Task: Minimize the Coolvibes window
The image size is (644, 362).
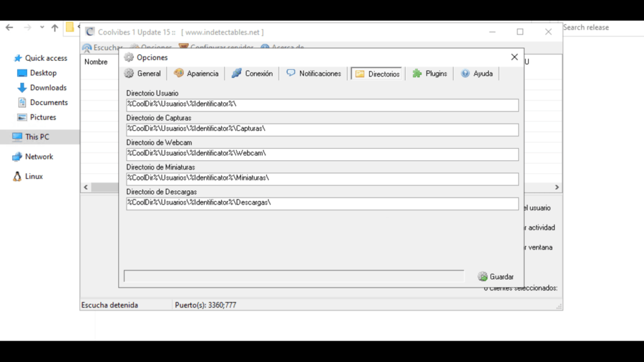Action: pyautogui.click(x=492, y=32)
